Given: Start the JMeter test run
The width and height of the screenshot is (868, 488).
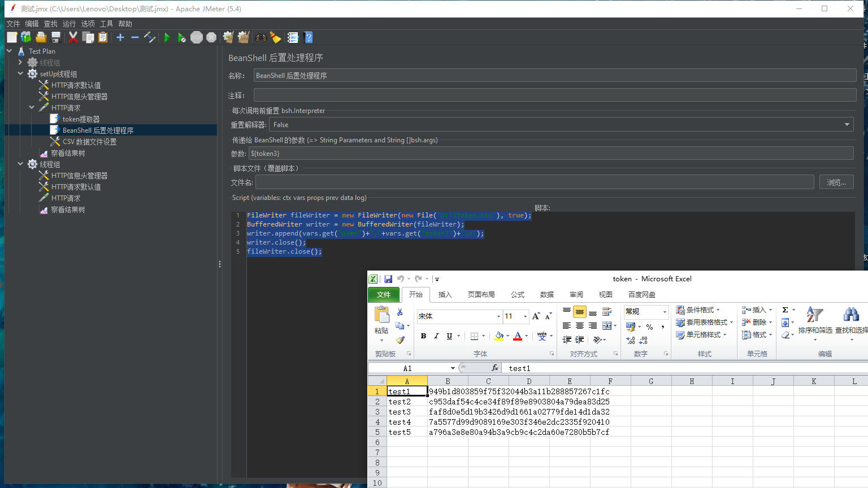Looking at the screenshot, I should click(167, 37).
